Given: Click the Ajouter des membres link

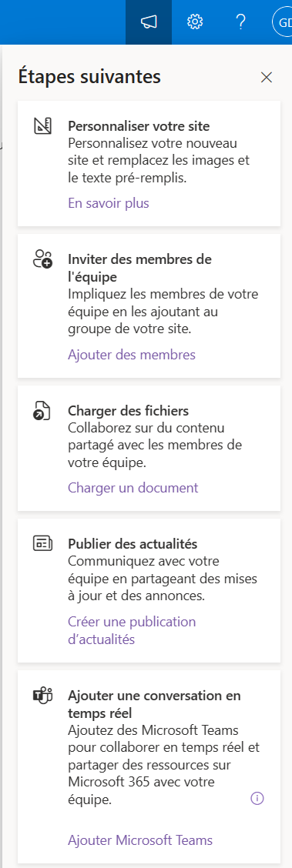Looking at the screenshot, I should point(132,354).
